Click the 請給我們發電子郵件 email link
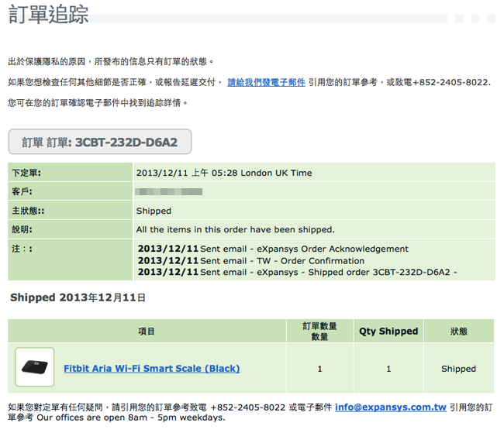The image size is (504, 433). coord(266,83)
